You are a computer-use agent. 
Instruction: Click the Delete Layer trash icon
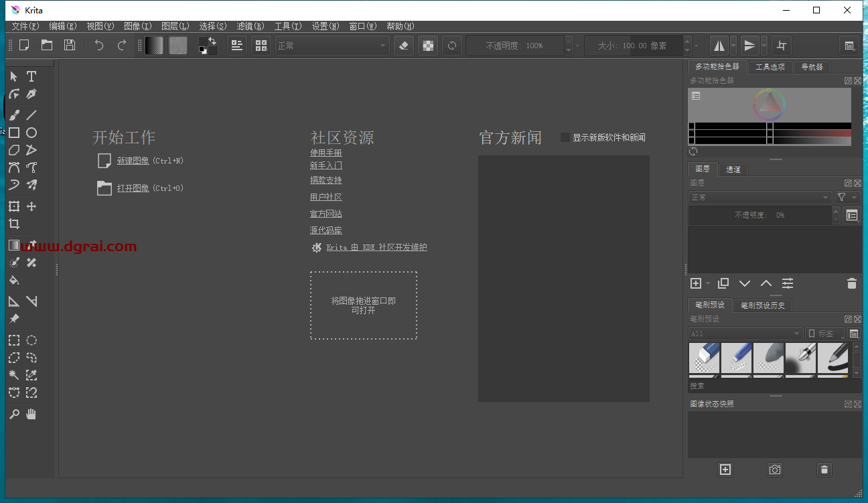(851, 283)
